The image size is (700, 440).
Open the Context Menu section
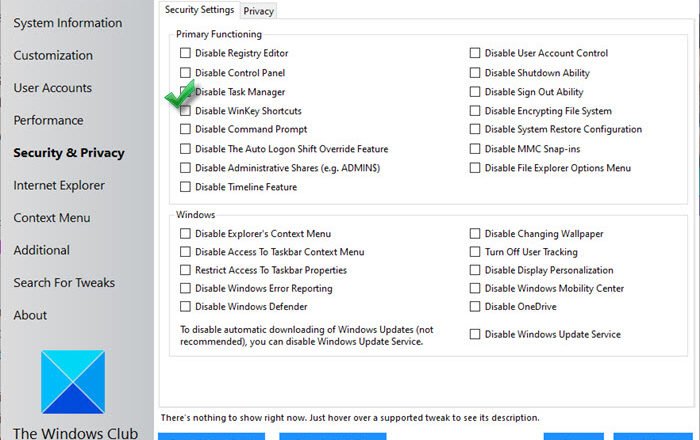click(x=52, y=218)
